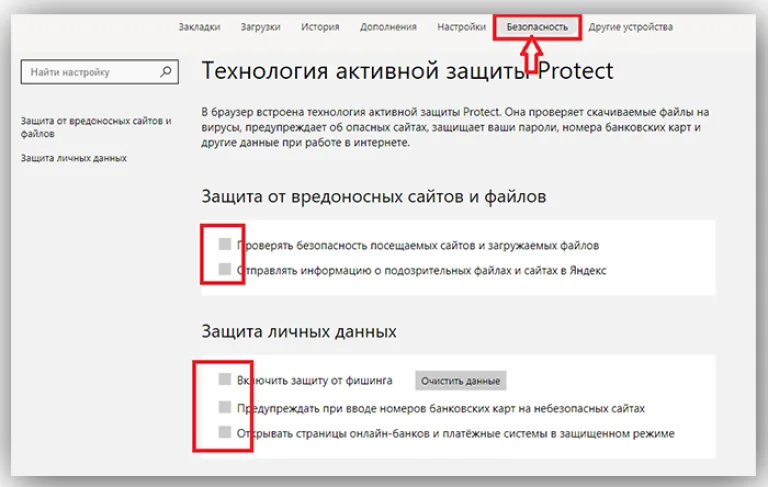Toggle Отправлять информацию о подозрительных файлах checkbox
The height and width of the screenshot is (487, 768).
pos(224,269)
